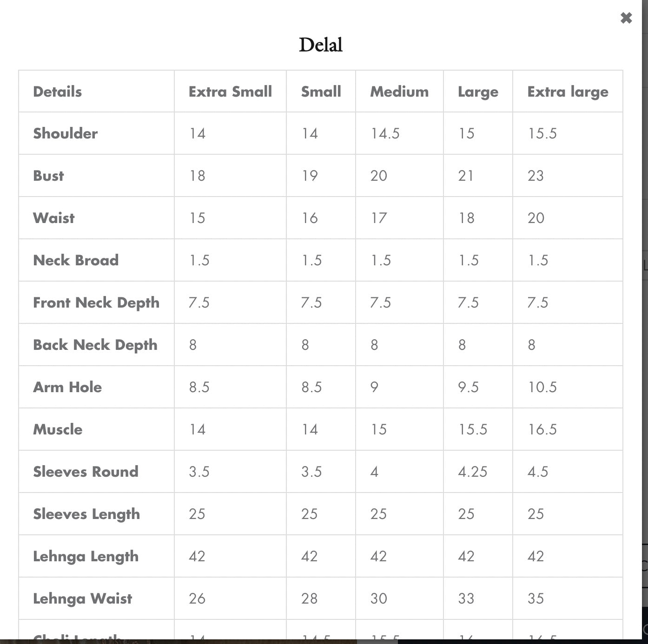Select the Extra Small column header

point(230,92)
